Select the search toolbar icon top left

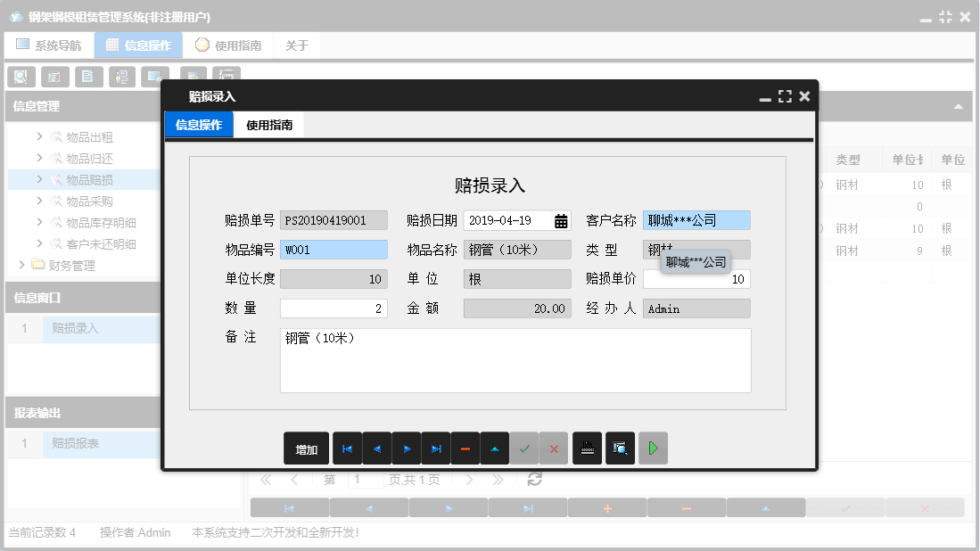(x=20, y=77)
